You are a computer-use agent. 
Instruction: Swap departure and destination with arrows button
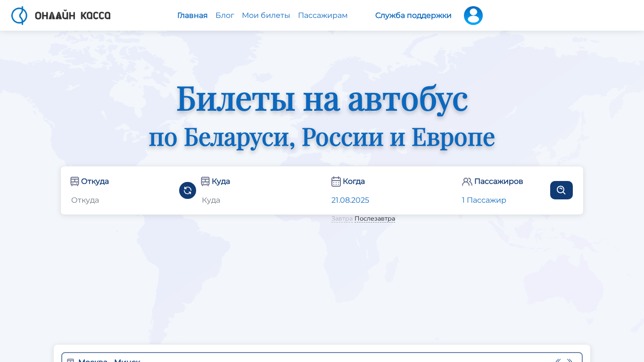188,190
